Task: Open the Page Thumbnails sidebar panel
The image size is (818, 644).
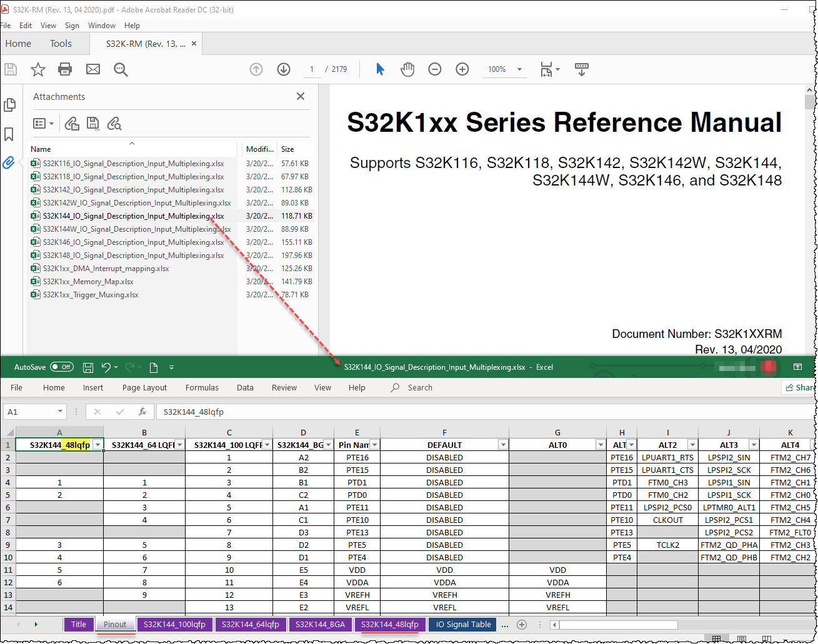Action: (x=10, y=105)
